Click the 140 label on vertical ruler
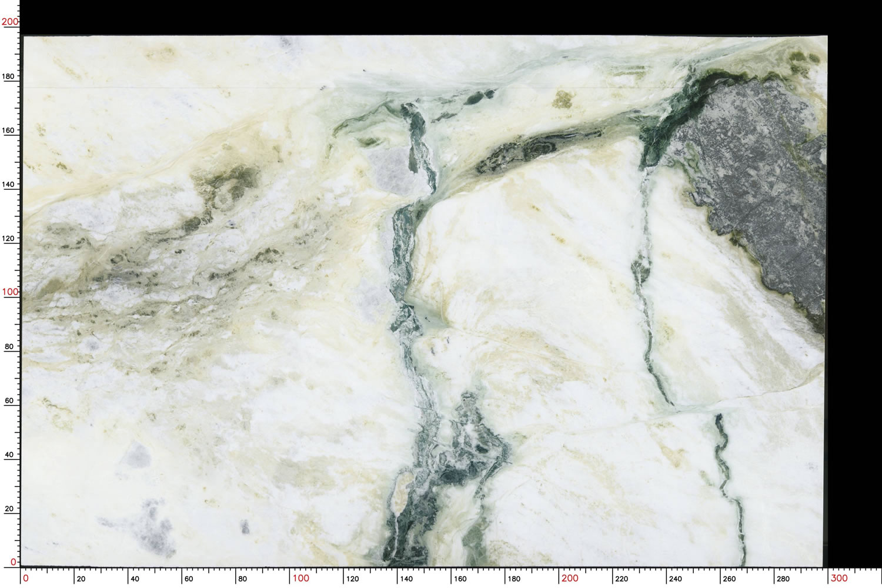The height and width of the screenshot is (588, 882). 10,185
